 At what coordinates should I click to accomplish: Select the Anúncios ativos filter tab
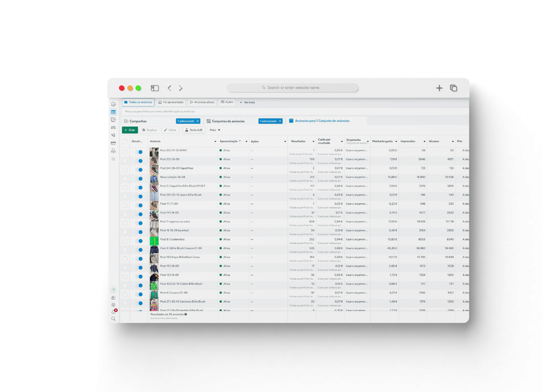(x=202, y=102)
